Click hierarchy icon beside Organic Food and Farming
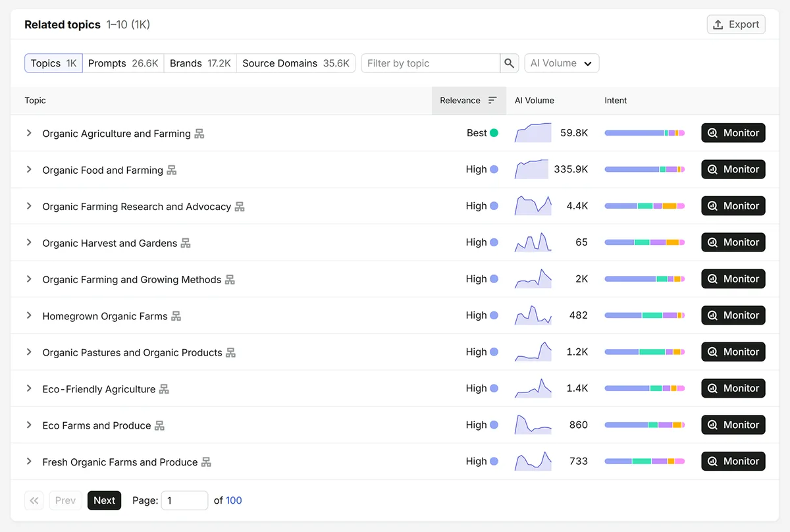Screen dimensions: 790x532 (172, 170)
